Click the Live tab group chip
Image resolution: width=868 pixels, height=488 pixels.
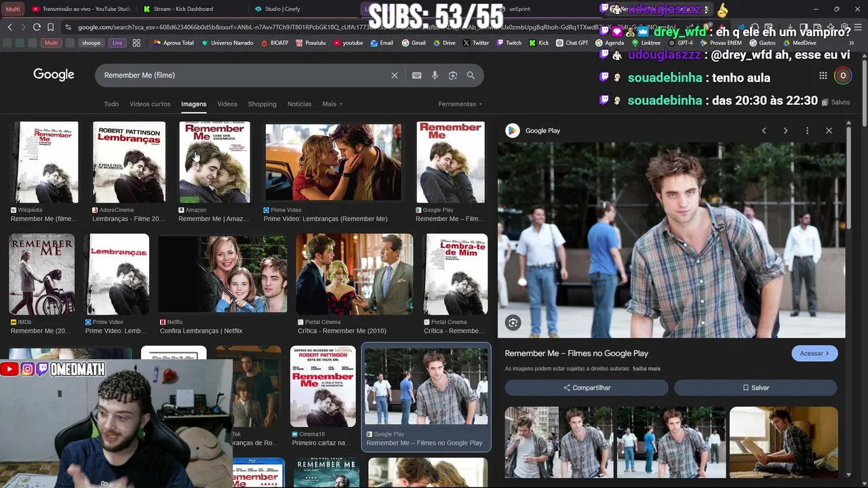tap(117, 43)
